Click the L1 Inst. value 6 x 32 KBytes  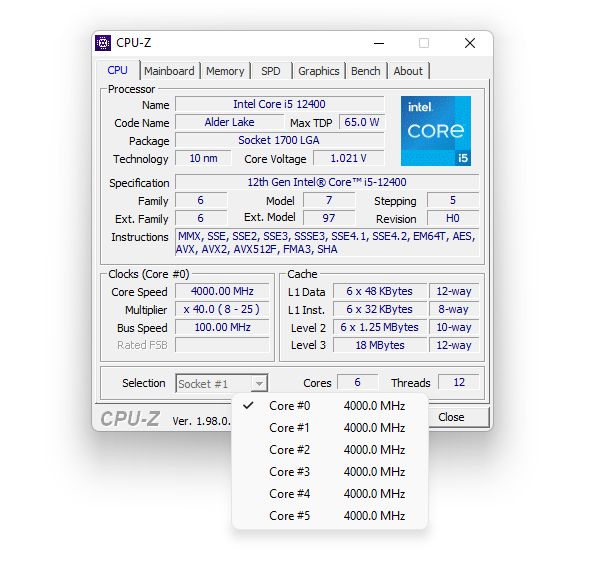380,309
